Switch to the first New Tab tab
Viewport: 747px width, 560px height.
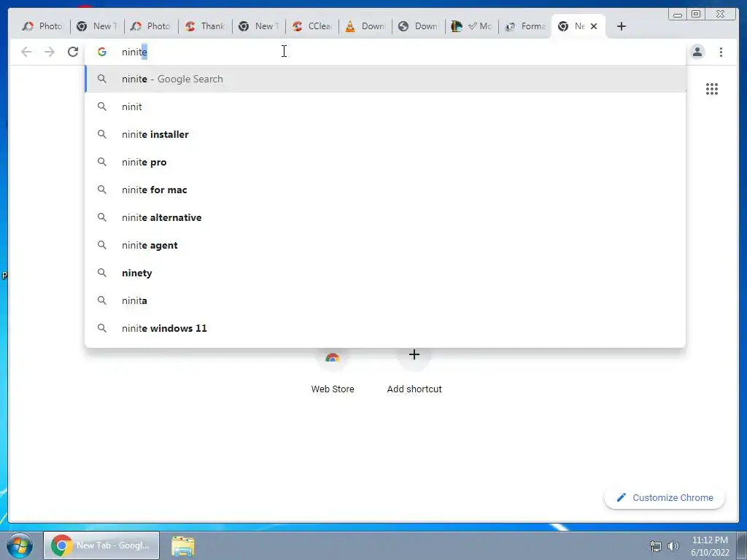[x=97, y=26]
